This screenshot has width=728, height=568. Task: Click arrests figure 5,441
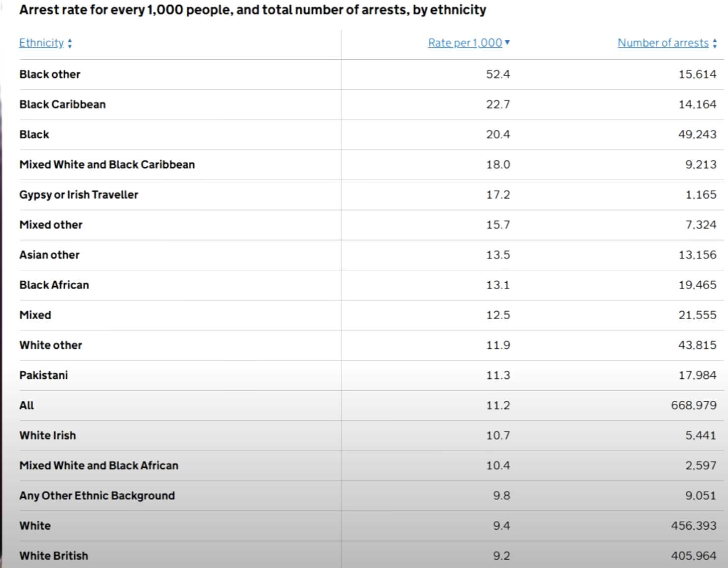click(x=701, y=436)
